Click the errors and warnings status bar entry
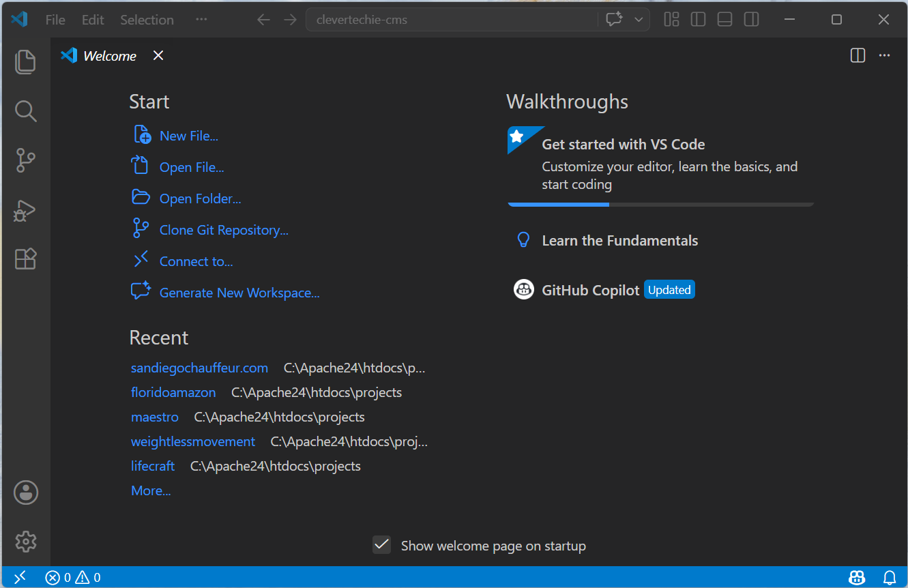The width and height of the screenshot is (908, 588). tap(73, 578)
